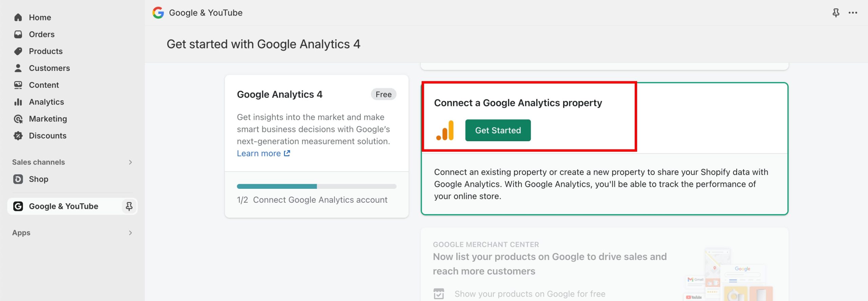Select the Products tag icon
The image size is (868, 301).
point(18,51)
